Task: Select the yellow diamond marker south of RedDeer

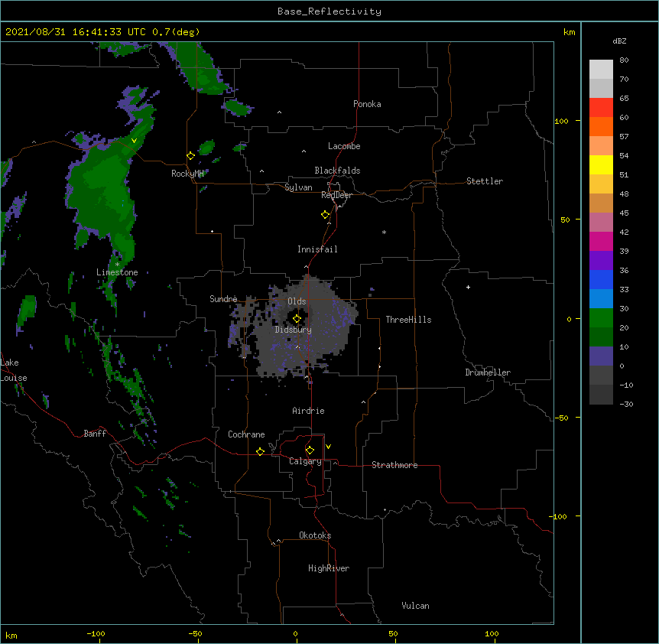Action: pos(326,215)
